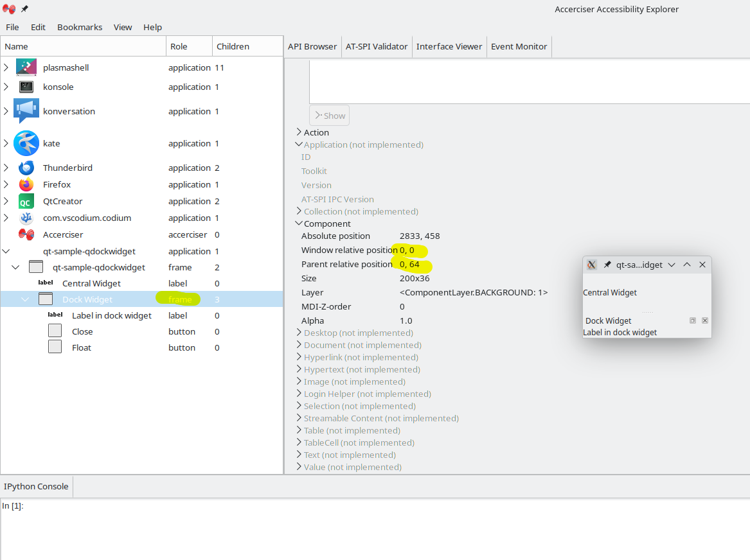
Task: Expand the Value (not implemented) section
Action: point(299,466)
